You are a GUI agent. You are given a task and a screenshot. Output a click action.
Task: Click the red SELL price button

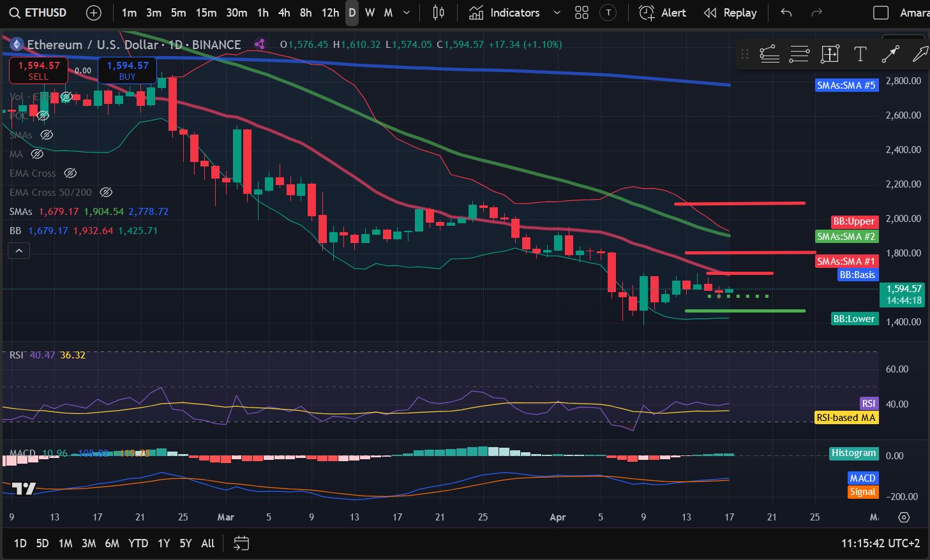coord(38,70)
